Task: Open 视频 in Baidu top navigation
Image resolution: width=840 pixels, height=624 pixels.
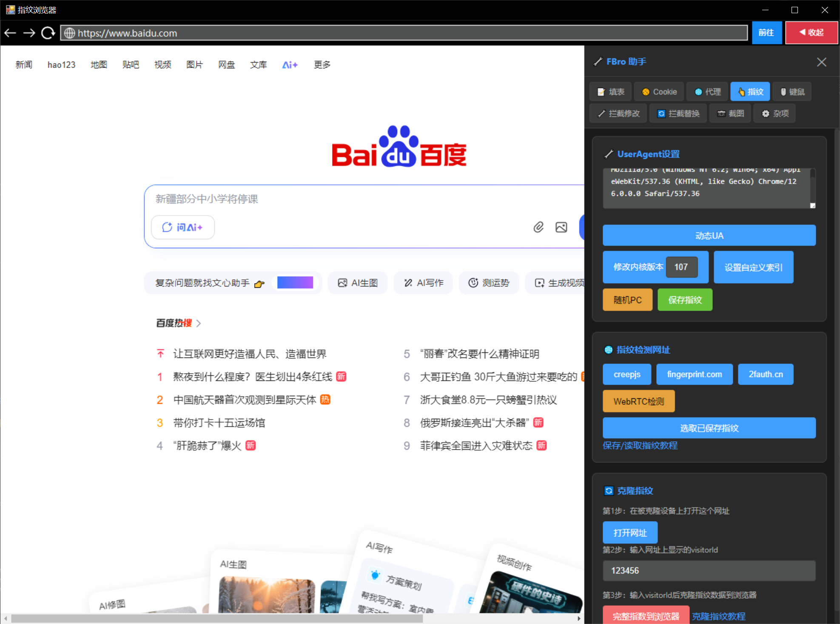Action: point(162,65)
